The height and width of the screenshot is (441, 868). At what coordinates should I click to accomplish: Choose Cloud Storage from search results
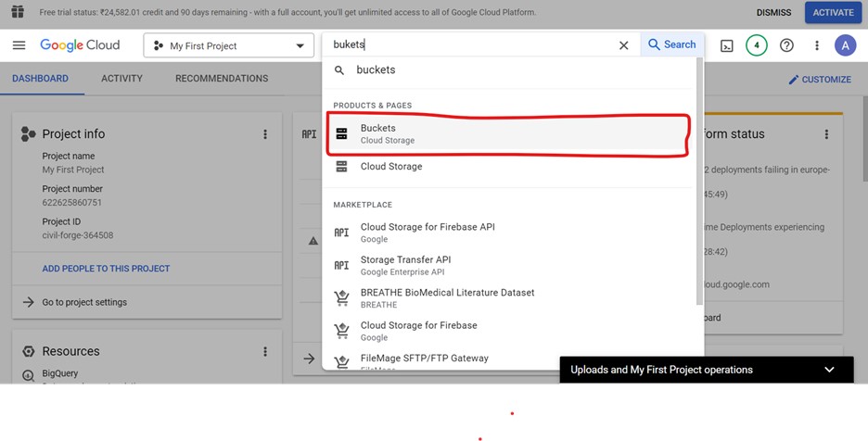(x=390, y=167)
